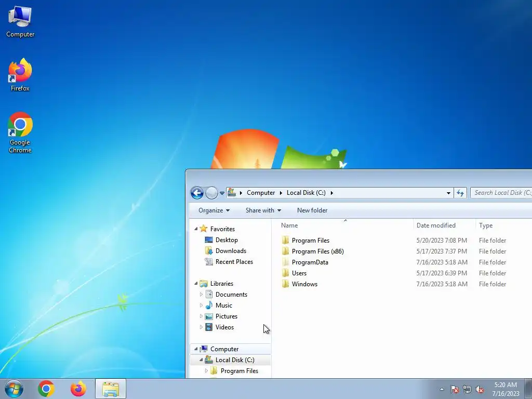Select the Program Files (x86) folder icon
Screen dimensions: 532x399
click(285, 251)
